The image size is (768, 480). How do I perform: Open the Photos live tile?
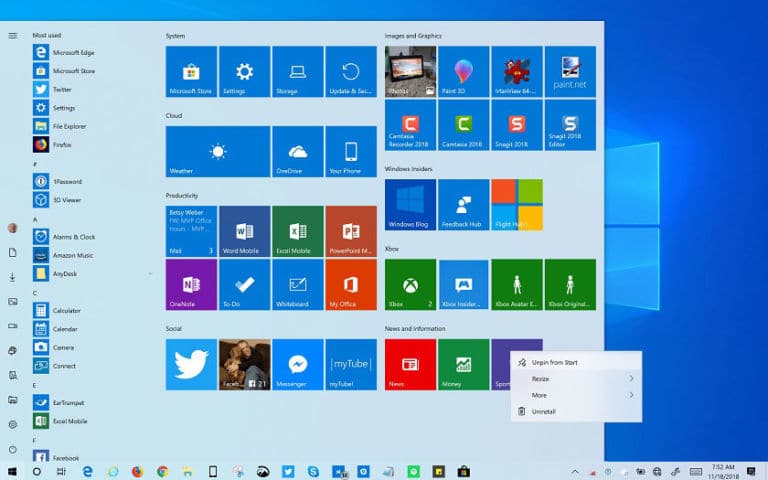click(410, 72)
